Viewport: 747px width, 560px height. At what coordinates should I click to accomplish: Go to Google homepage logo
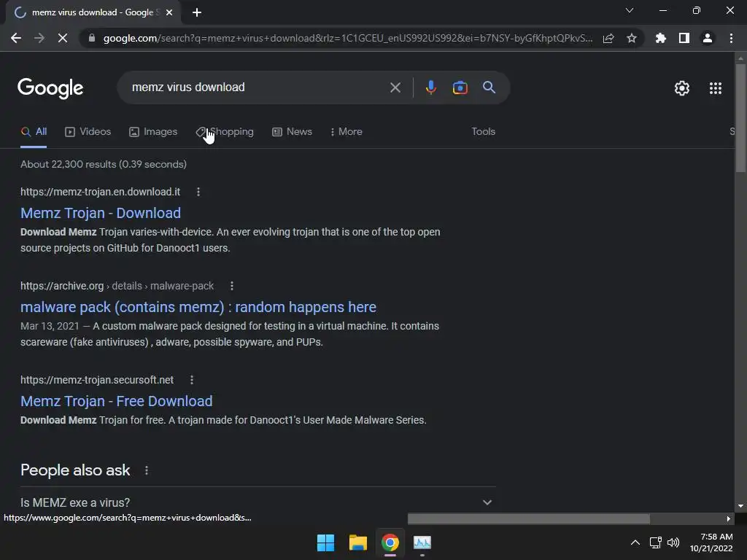point(50,88)
